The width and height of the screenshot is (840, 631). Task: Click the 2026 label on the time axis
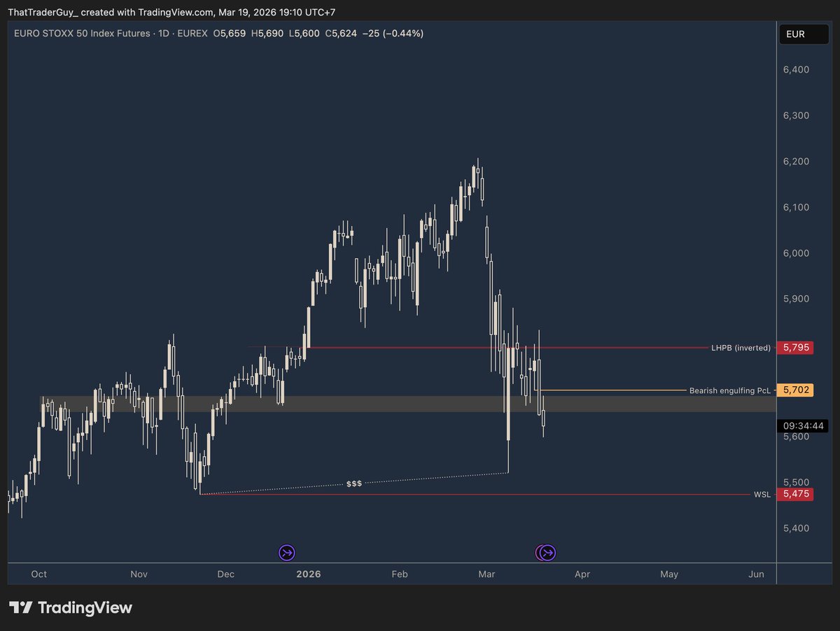[x=308, y=574]
